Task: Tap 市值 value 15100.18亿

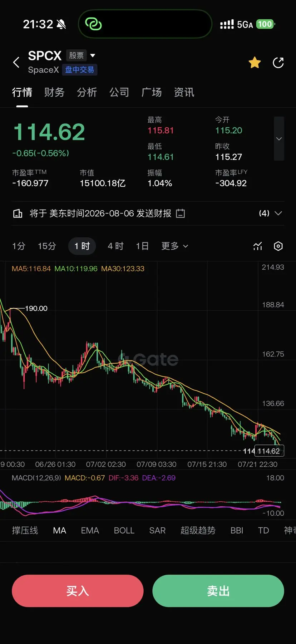Action: point(103,183)
